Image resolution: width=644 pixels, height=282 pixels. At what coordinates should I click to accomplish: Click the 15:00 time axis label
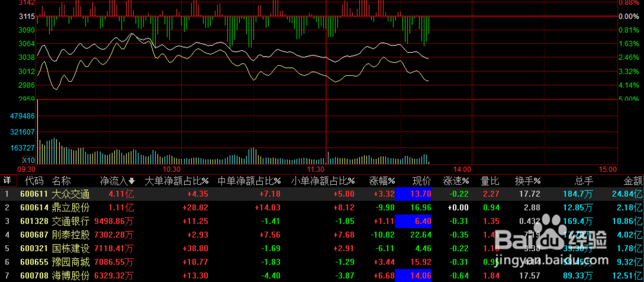pos(609,169)
